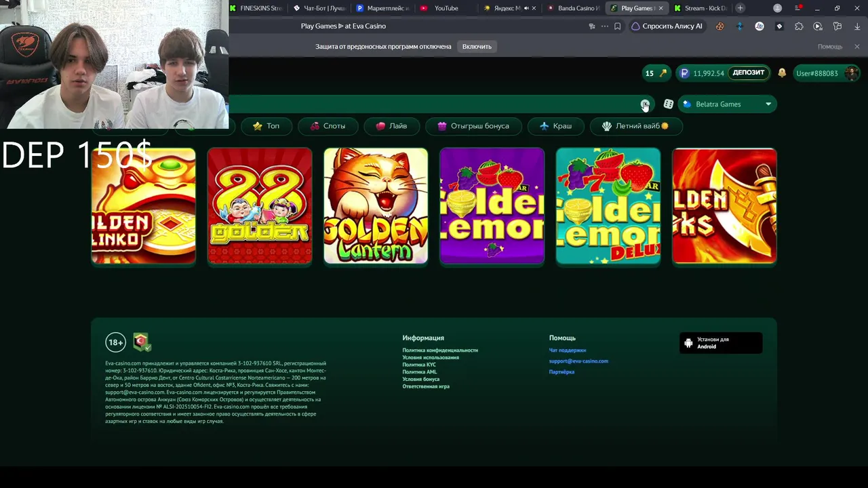Open the browser menu with red notification dot

(x=798, y=8)
